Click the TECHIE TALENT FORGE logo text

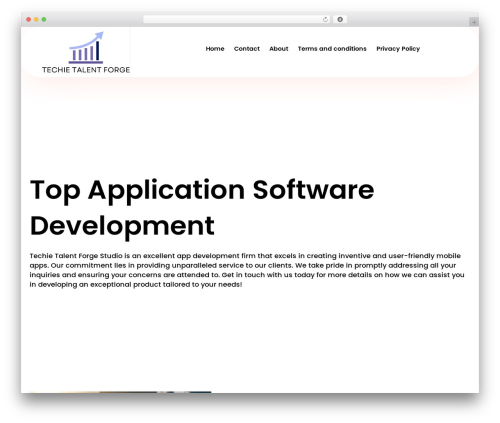(x=86, y=70)
